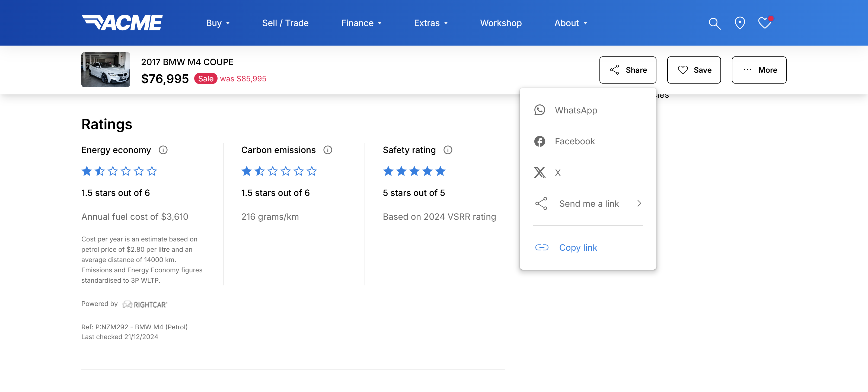Click Based on 2024 VSRR rating

(439, 217)
